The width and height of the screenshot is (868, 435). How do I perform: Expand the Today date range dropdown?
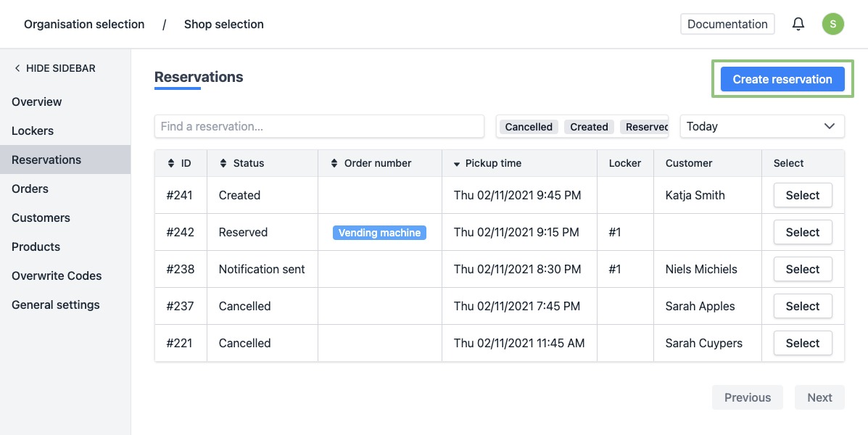(x=761, y=126)
